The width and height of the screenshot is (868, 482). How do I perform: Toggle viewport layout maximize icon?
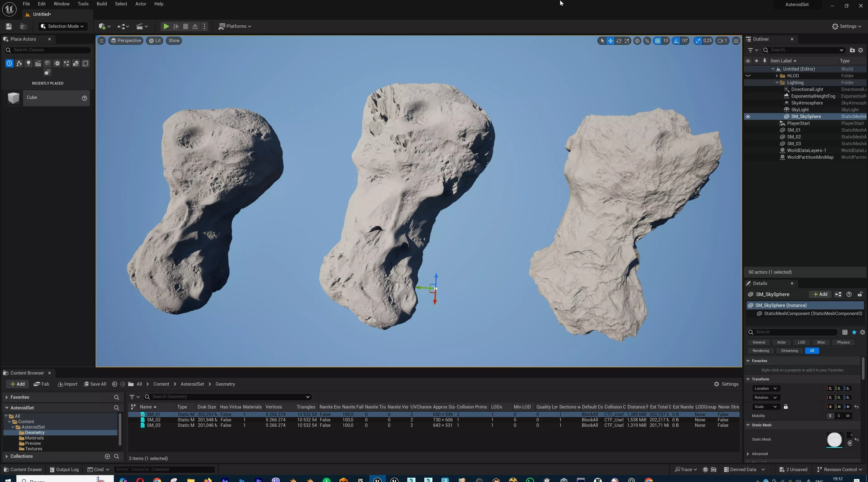point(736,41)
